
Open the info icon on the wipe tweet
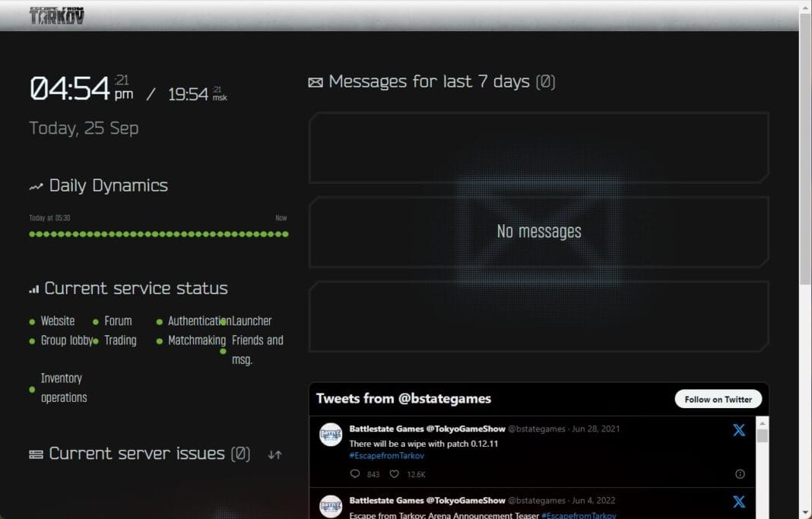pyautogui.click(x=740, y=474)
